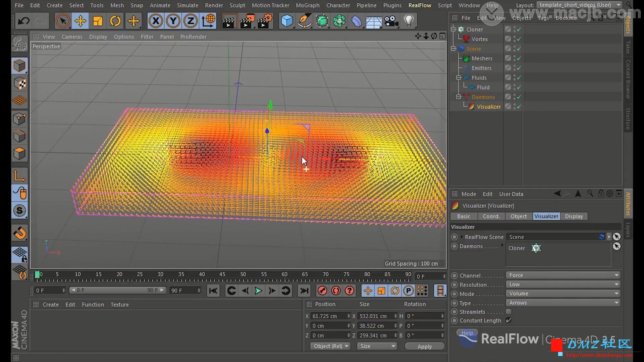Viewport: 644px width, 362px height.
Task: Enable the Streamlets checkbox
Action: (x=508, y=312)
